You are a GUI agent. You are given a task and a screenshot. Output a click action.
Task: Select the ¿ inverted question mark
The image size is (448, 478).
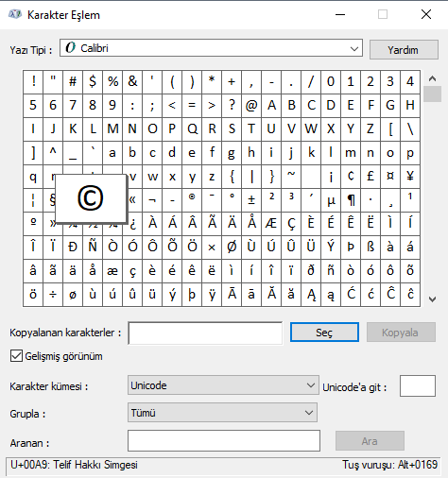133,224
